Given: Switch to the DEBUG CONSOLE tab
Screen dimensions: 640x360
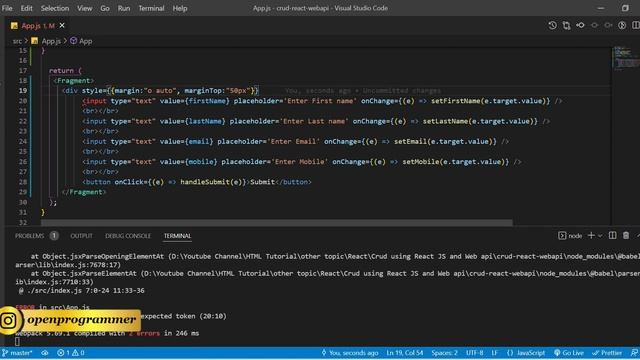Looking at the screenshot, I should pos(128,236).
